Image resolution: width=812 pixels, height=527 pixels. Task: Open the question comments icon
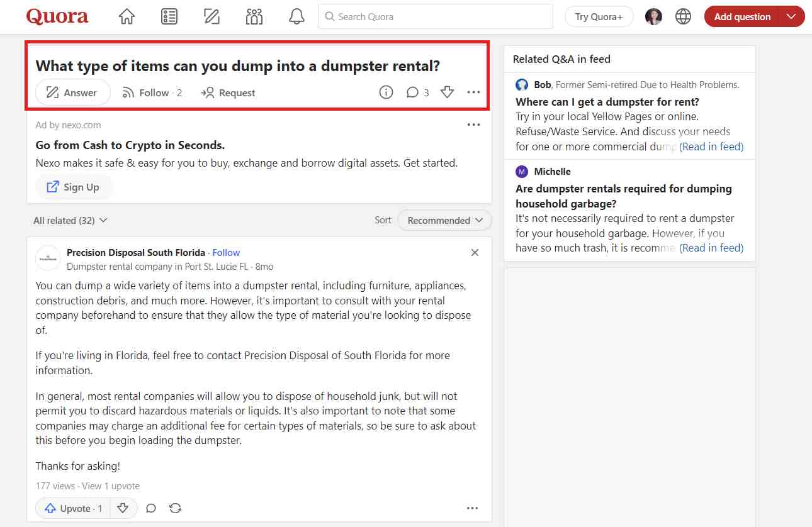click(417, 92)
